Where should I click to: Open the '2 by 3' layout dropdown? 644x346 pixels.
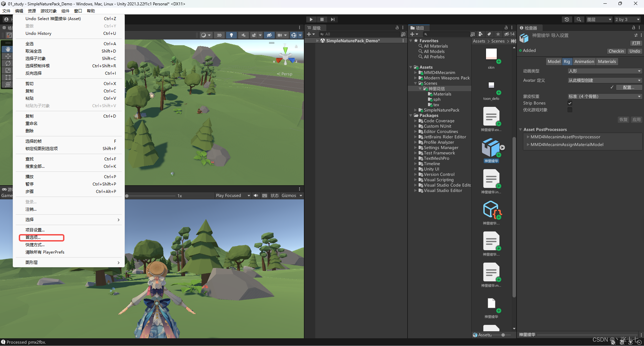tap(628, 19)
